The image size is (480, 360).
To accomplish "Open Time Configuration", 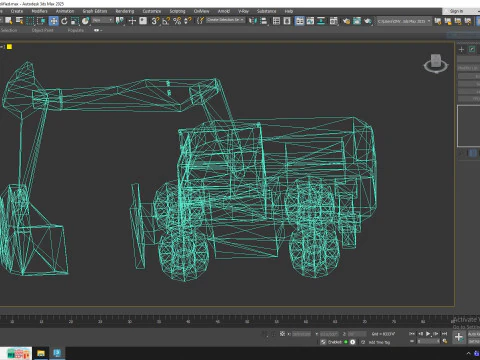I will pos(445,341).
